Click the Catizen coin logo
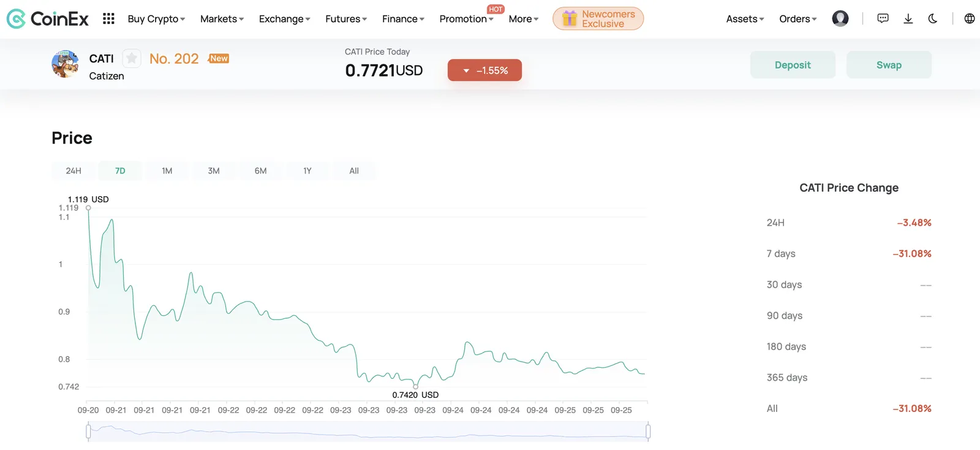 pyautogui.click(x=65, y=64)
